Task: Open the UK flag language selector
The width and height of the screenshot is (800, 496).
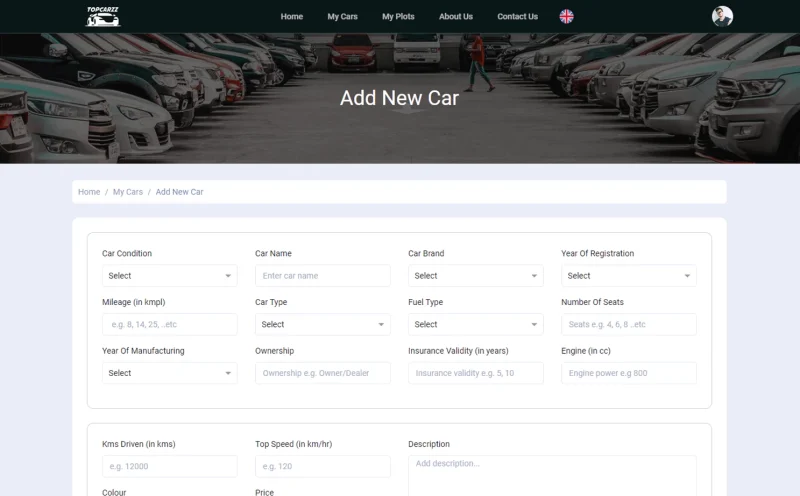Action: [566, 16]
